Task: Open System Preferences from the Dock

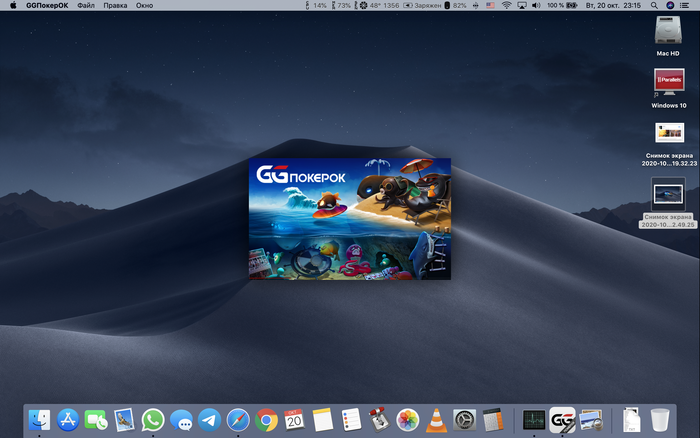Action: pos(465,420)
